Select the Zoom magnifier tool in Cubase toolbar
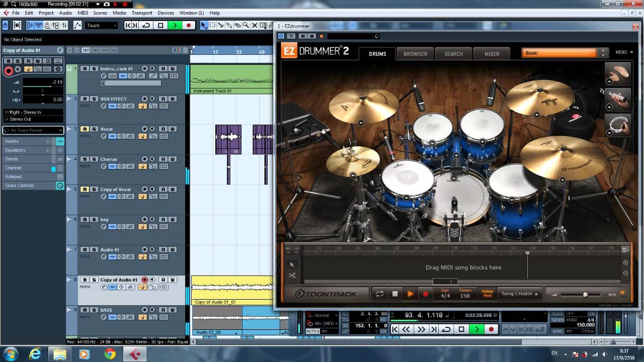This screenshot has height=362, width=644. (246, 25)
